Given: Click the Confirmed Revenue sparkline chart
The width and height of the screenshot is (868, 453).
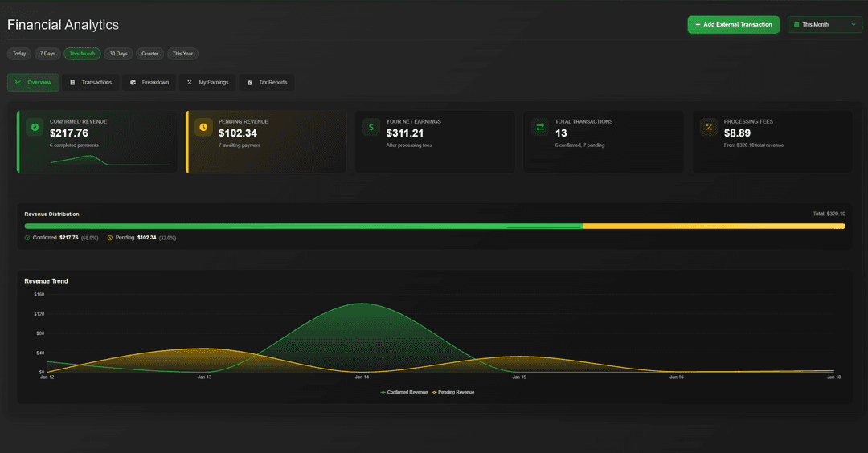Looking at the screenshot, I should point(109,161).
